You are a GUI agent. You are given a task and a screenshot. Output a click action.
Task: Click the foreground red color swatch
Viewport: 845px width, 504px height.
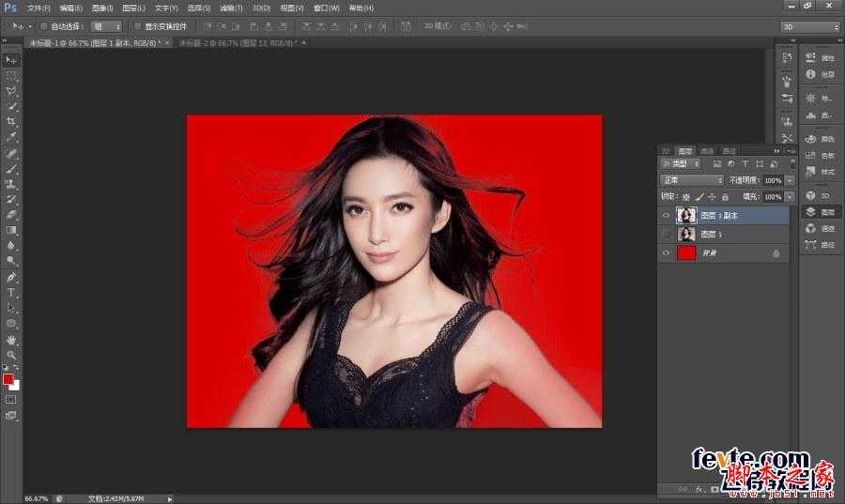(x=8, y=379)
